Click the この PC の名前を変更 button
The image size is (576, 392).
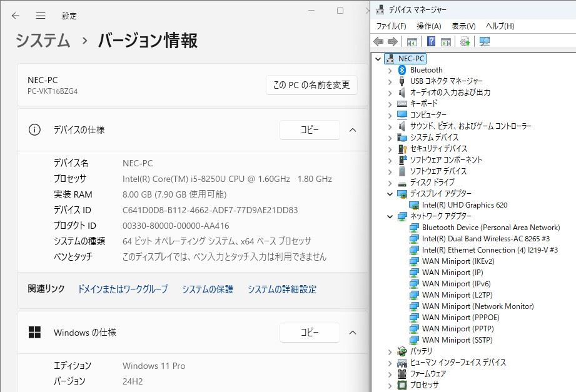coord(311,85)
